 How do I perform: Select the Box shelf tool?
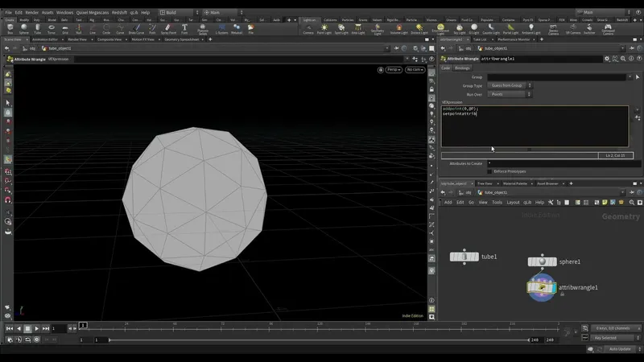(10, 29)
